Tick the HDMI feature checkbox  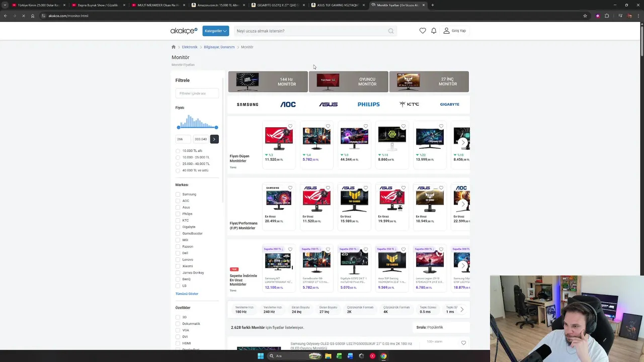[178, 343]
